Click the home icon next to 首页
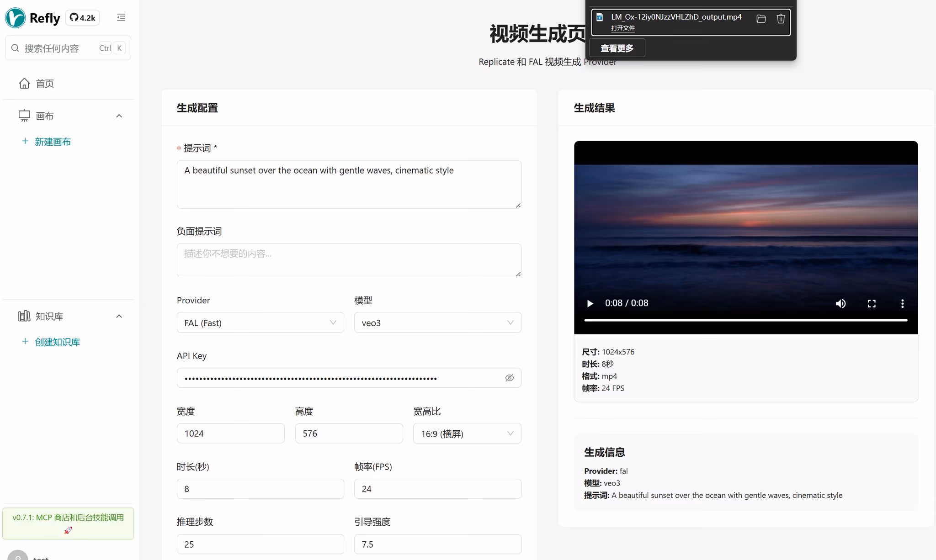 click(24, 83)
